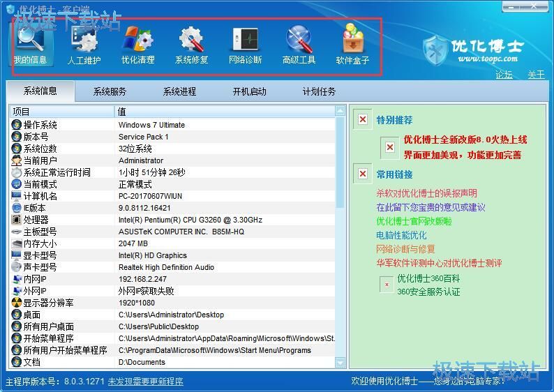Open 华军软件评测中心对优化博士测评 link
Viewport: 554px width, 392px height.
[439, 263]
